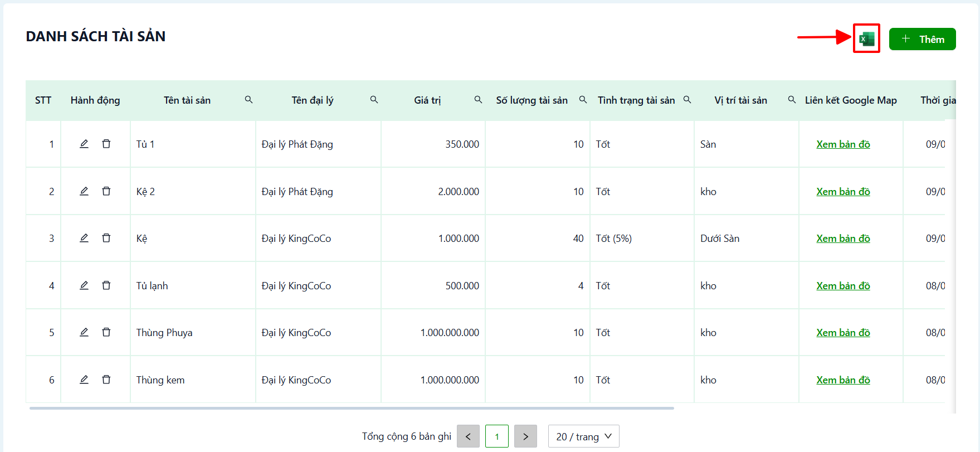The width and height of the screenshot is (980, 452).
Task: Search in the Vị trí tài sản column
Action: (x=792, y=100)
